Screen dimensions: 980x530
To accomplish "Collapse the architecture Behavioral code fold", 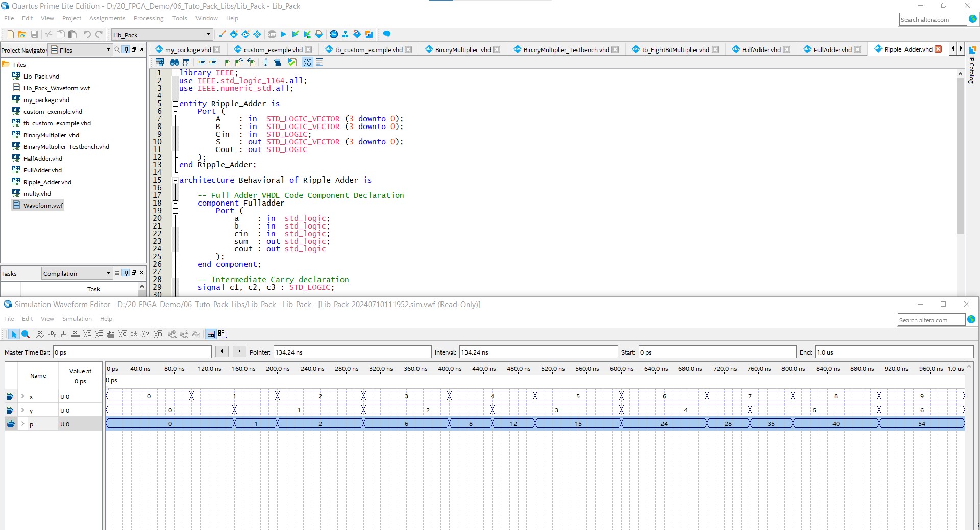I will point(175,180).
